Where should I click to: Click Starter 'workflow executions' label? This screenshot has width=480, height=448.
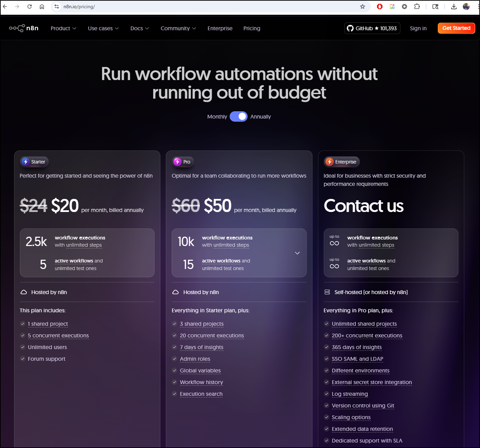80,238
